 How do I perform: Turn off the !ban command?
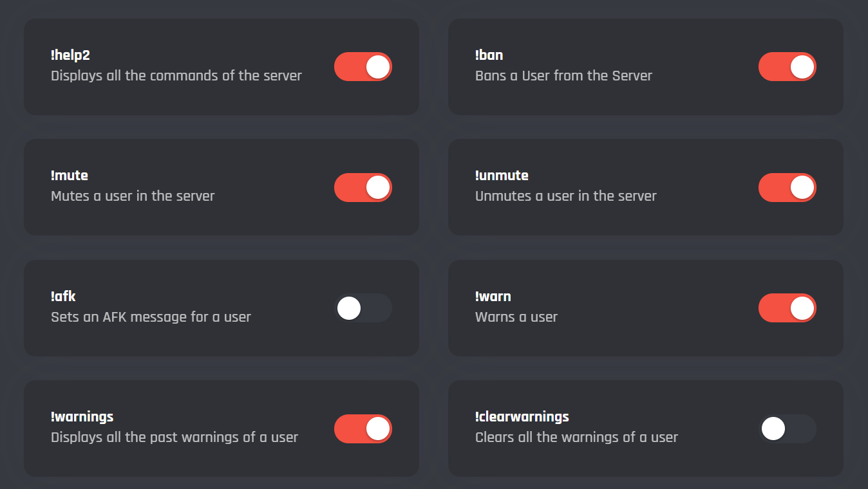pyautogui.click(x=787, y=66)
